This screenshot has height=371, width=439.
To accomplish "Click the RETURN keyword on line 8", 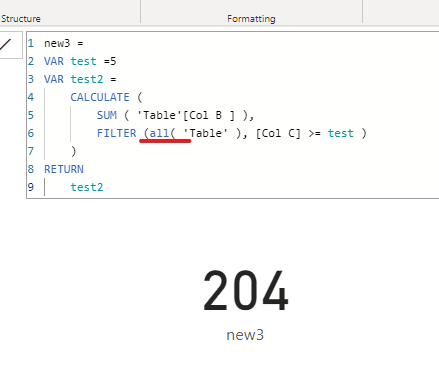I will pos(64,169).
